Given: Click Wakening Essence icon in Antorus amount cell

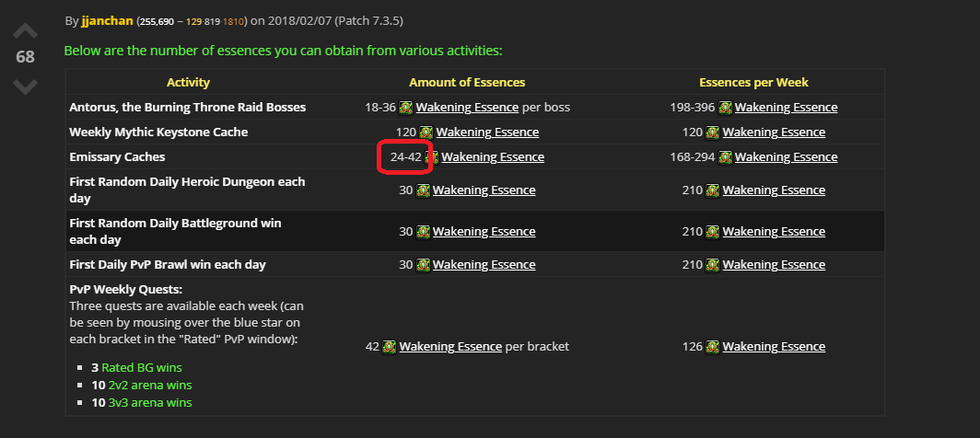Looking at the screenshot, I should tap(406, 108).
